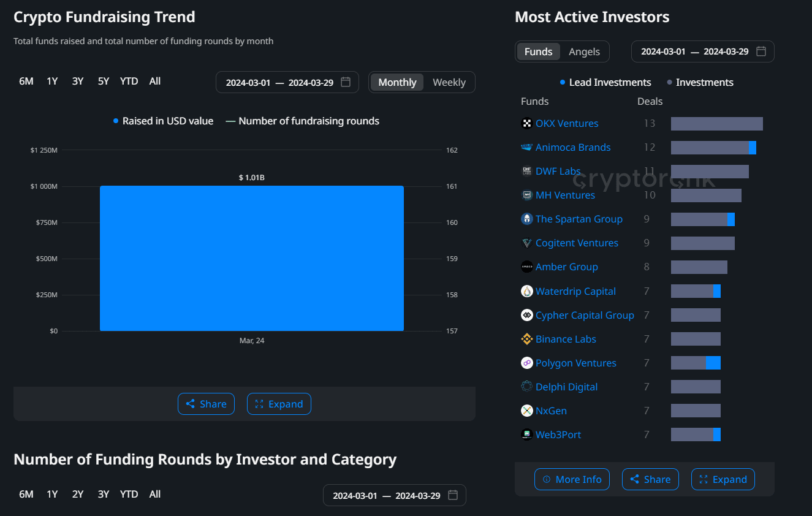Click calendar icon in Fundraising Trend date range
The image size is (812, 516).
346,82
